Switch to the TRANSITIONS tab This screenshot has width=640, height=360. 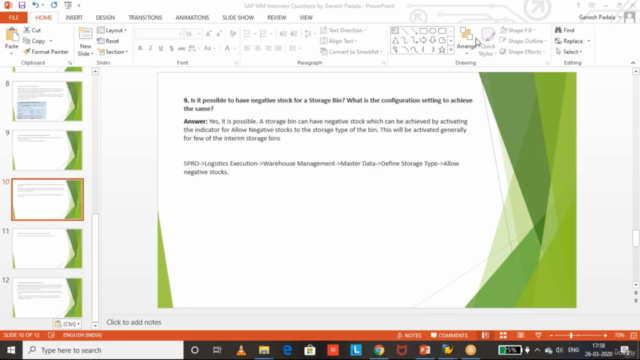point(145,18)
